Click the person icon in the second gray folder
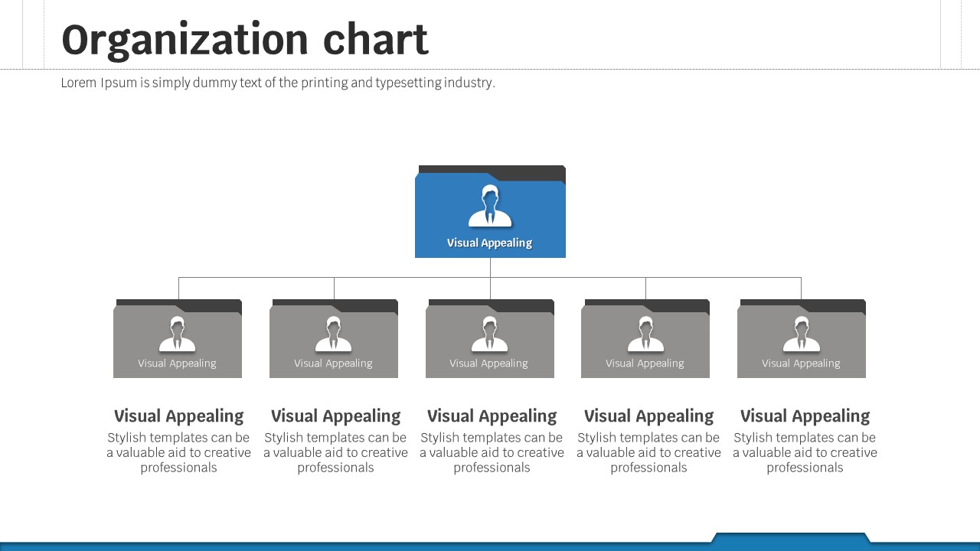 (334, 334)
